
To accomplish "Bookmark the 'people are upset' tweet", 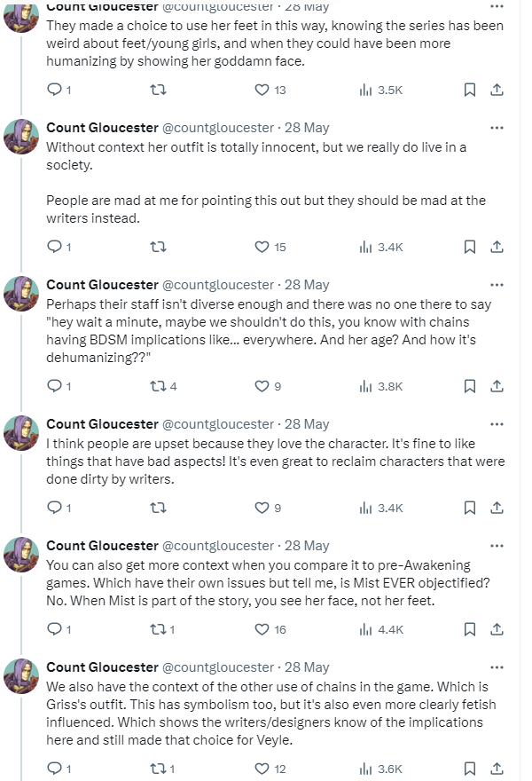I will point(469,508).
